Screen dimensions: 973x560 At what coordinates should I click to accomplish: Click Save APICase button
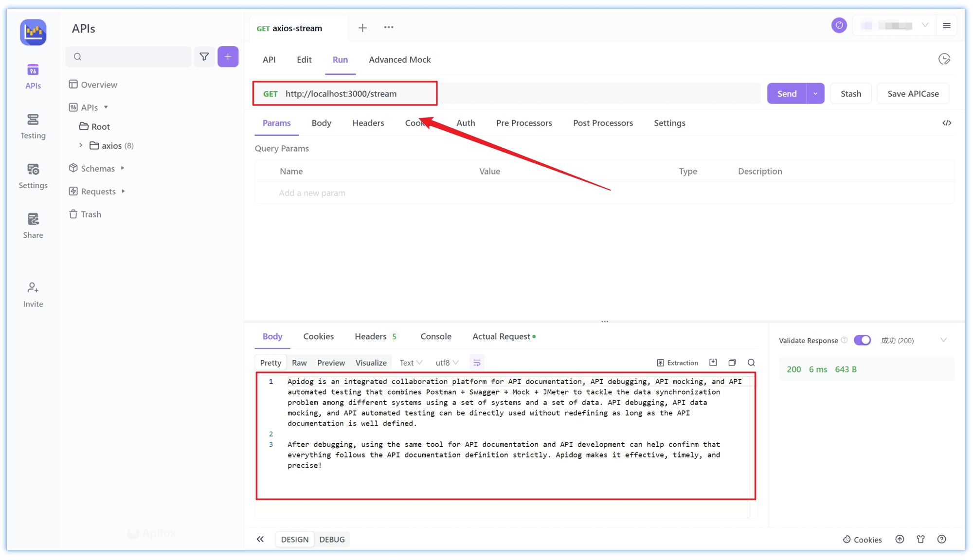pyautogui.click(x=913, y=93)
